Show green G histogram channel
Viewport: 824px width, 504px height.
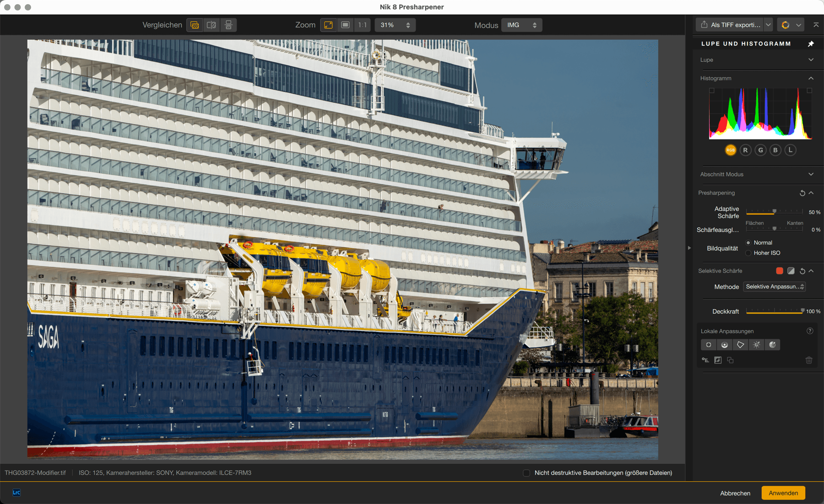[760, 150]
